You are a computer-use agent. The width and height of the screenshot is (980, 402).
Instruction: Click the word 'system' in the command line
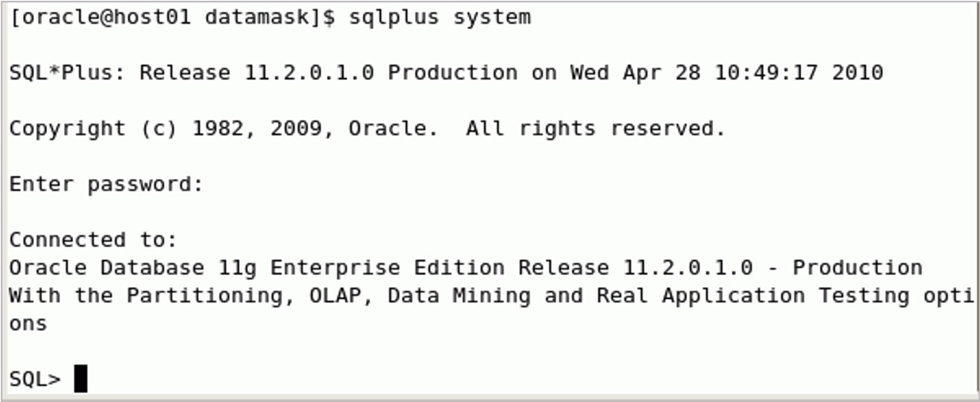492,17
